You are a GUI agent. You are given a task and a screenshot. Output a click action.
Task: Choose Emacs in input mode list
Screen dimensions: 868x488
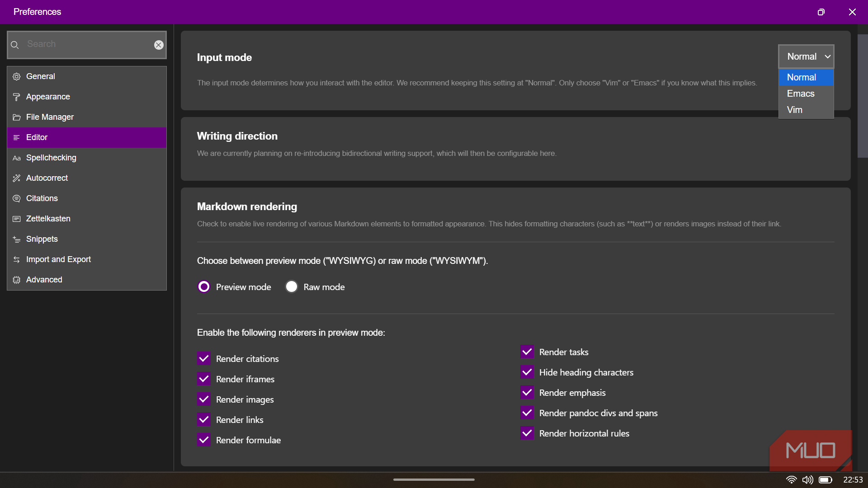pyautogui.click(x=806, y=94)
